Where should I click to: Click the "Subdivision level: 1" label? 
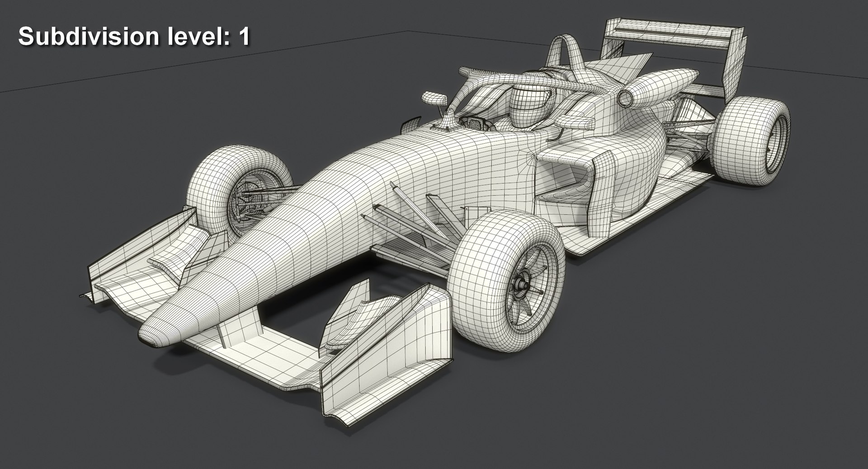click(x=134, y=36)
